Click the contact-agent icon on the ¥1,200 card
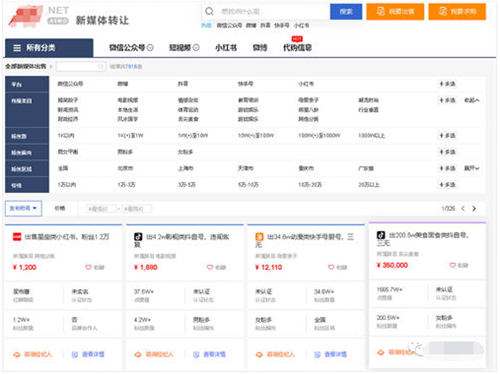This screenshot has width=500, height=374. (x=17, y=354)
